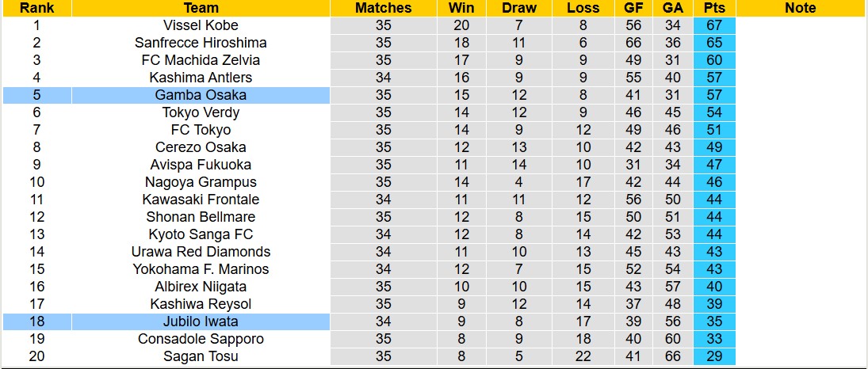The height and width of the screenshot is (369, 868).
Task: Click the Kashima Antlers team name
Action: (x=201, y=78)
